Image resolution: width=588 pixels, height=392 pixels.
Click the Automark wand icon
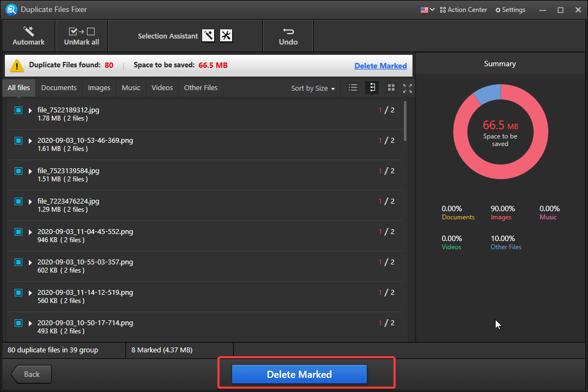[x=28, y=31]
